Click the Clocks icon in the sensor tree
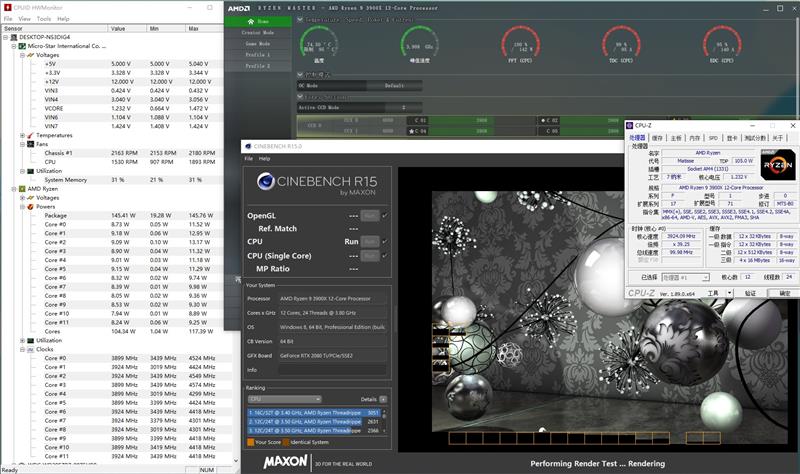Screen dimensions: 800x474 [31, 350]
